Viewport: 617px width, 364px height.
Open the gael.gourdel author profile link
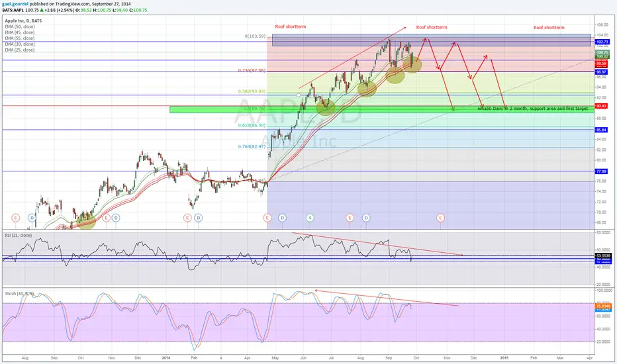pyautogui.click(x=15, y=4)
